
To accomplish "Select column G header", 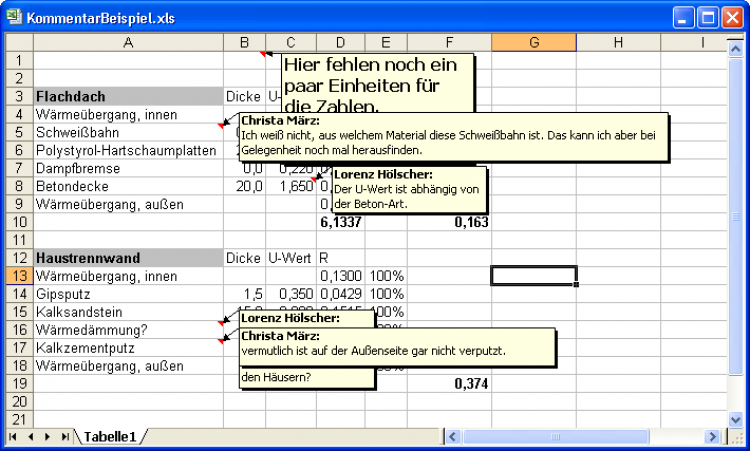I will click(x=533, y=42).
